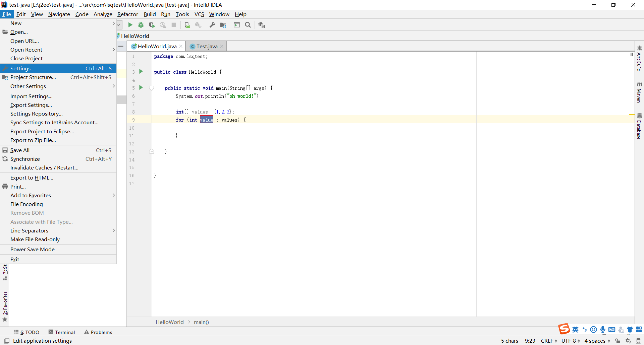Image resolution: width=644 pixels, height=345 pixels.
Task: Open the Edit menu
Action: coord(21,14)
